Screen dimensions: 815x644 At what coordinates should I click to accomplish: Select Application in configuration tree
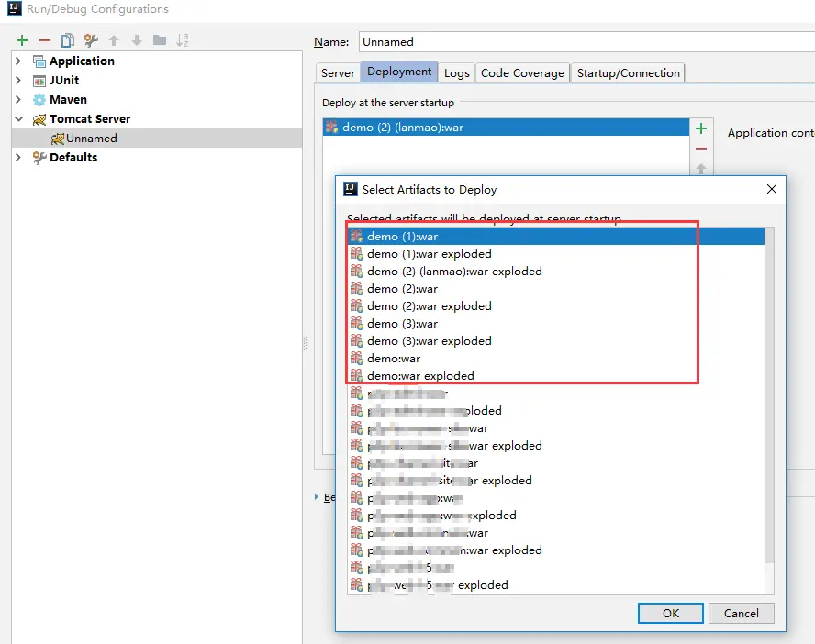tap(82, 61)
